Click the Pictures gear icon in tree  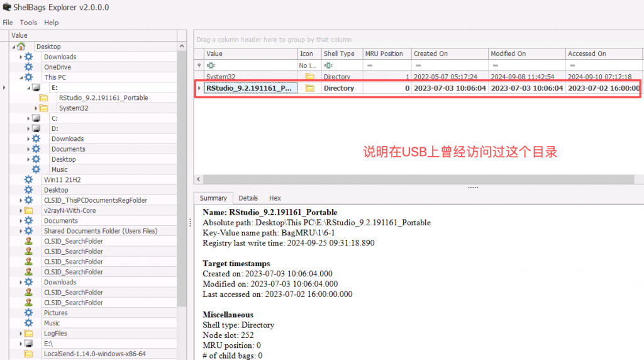[x=28, y=313]
